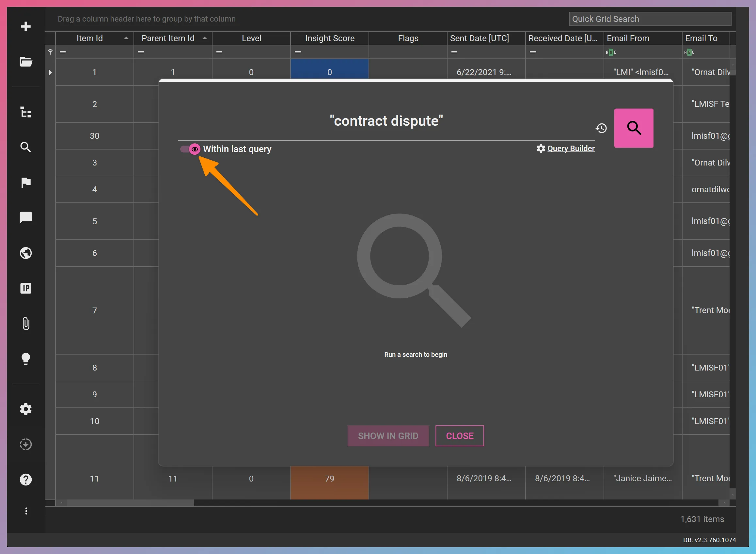Sort by Insight Score column header
Image resolution: width=756 pixels, height=554 pixels.
pos(330,38)
